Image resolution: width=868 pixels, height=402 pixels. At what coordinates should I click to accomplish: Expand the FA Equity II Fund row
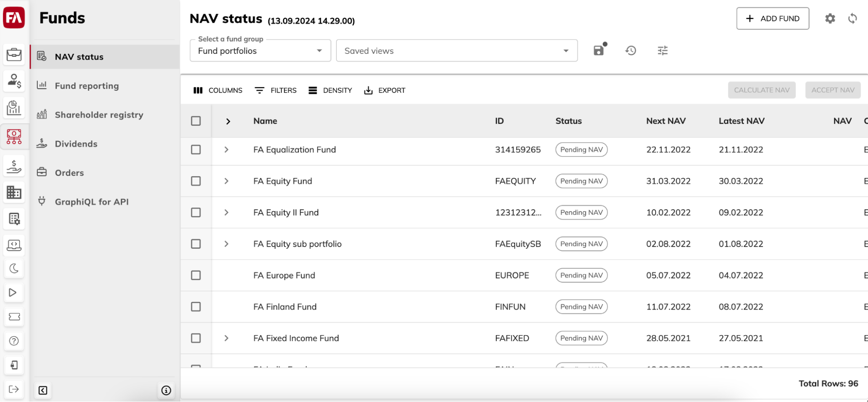click(226, 213)
